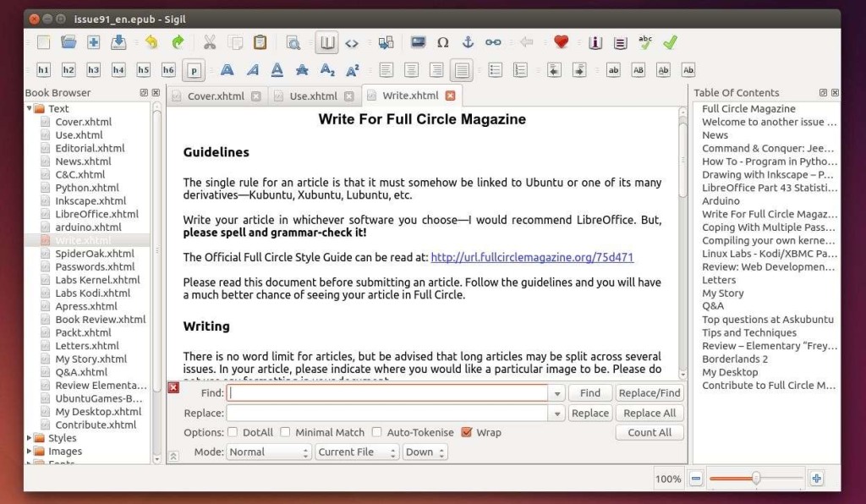Screen dimensions: 866x504
Task: Open the Down search direction dropdown
Action: coord(425,452)
